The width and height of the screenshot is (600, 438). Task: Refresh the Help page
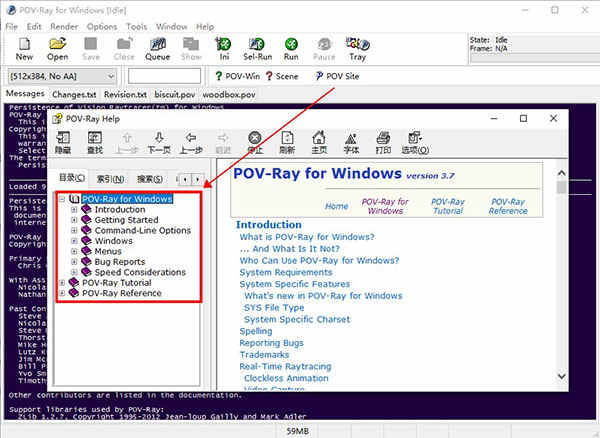point(287,142)
